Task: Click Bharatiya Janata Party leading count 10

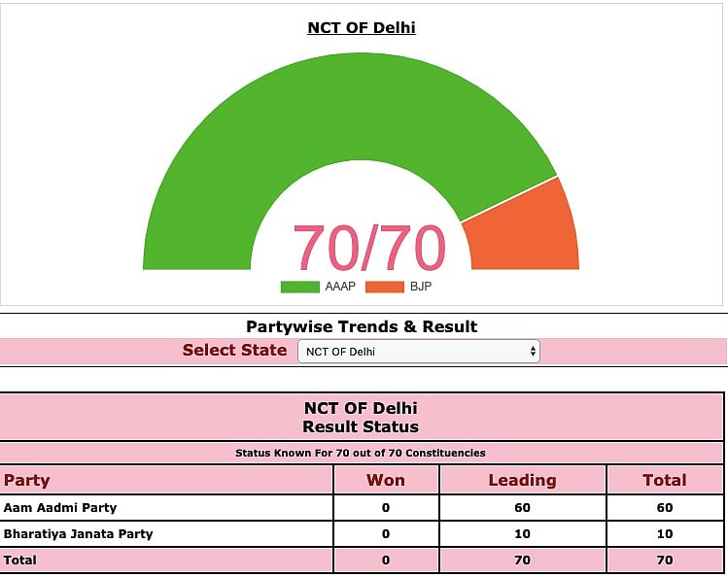Action: (522, 533)
